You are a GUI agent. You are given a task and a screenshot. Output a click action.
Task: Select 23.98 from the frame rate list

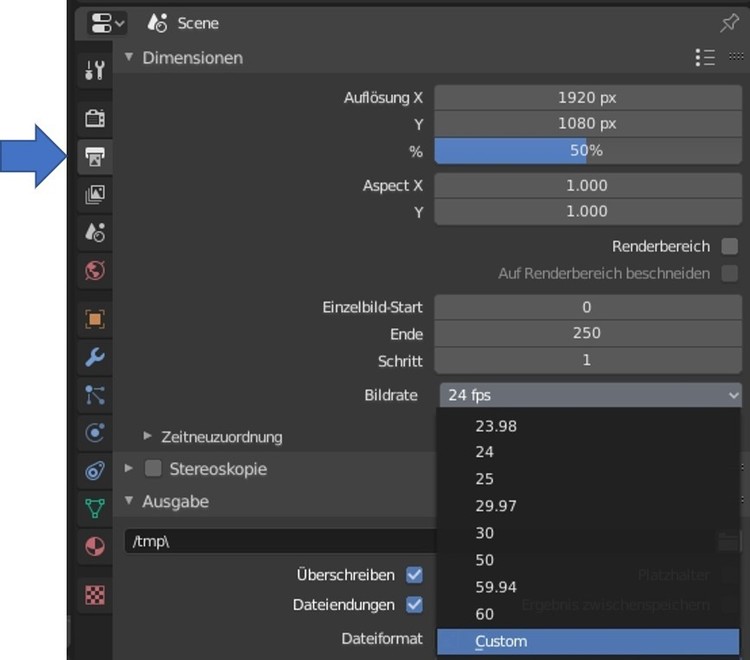point(588,426)
